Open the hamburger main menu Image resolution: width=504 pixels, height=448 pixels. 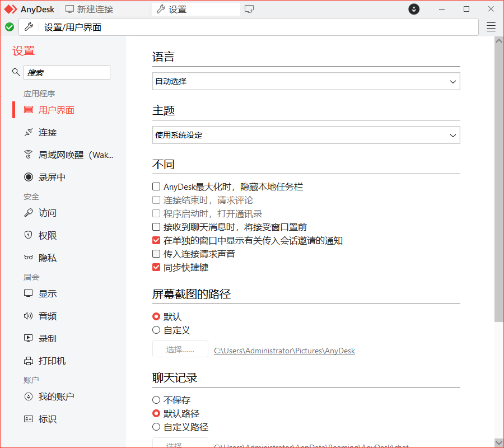[491, 27]
